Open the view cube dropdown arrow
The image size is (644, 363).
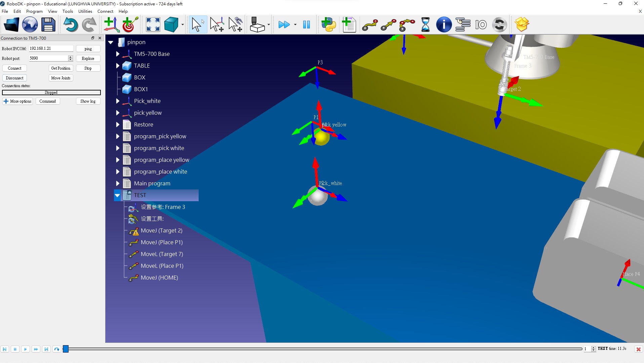click(x=183, y=25)
